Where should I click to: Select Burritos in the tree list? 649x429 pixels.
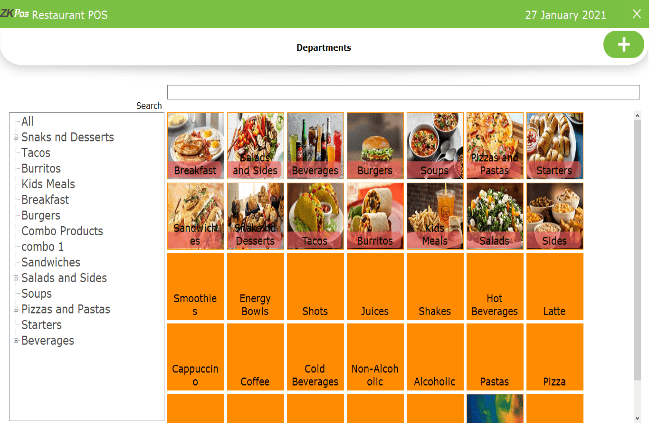point(41,169)
